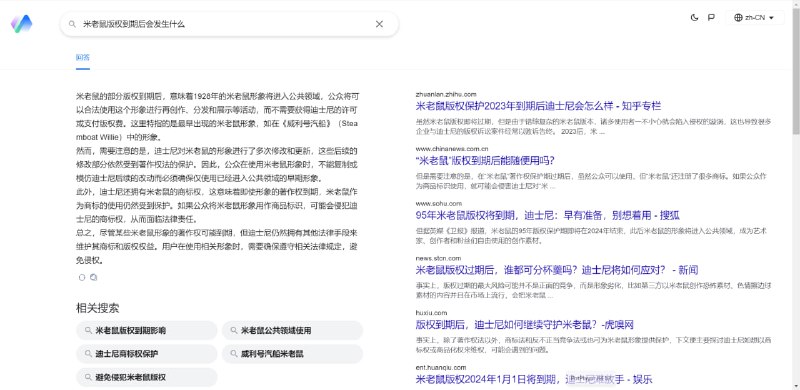This screenshot has height=390, width=800.
Task: Click the snippet under the 虎嗅网 result
Action: pyautogui.click(x=593, y=345)
